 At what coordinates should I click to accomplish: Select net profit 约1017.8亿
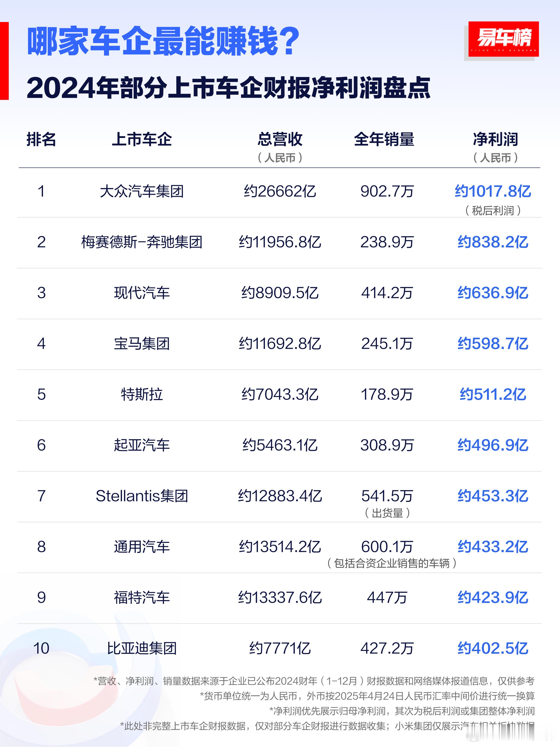(493, 191)
